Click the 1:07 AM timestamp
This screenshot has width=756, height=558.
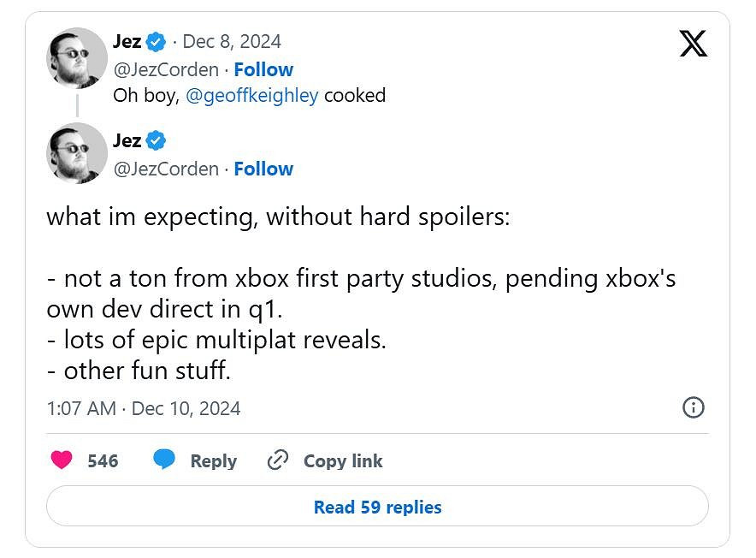click(x=81, y=408)
